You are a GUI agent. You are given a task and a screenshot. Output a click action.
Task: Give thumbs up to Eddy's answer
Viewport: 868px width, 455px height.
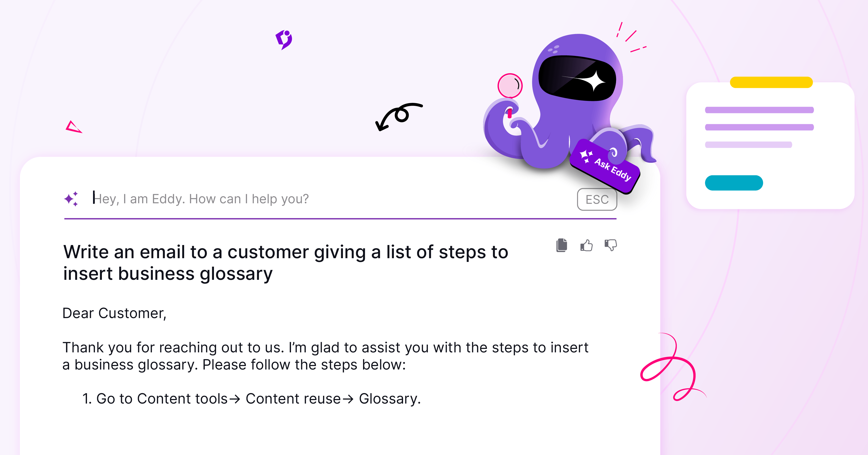coord(586,245)
